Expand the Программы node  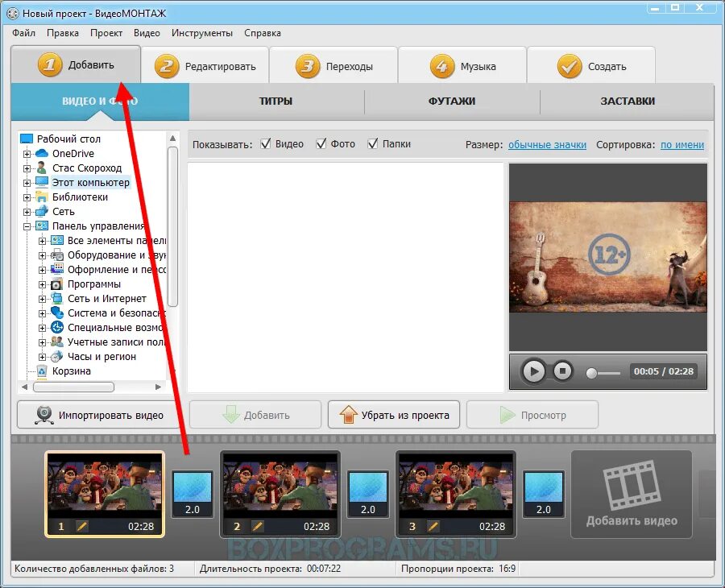(x=42, y=285)
